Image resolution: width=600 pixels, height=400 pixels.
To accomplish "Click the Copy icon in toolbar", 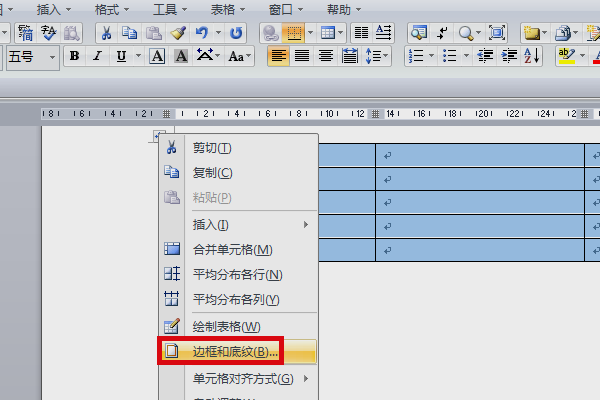I will 129,33.
